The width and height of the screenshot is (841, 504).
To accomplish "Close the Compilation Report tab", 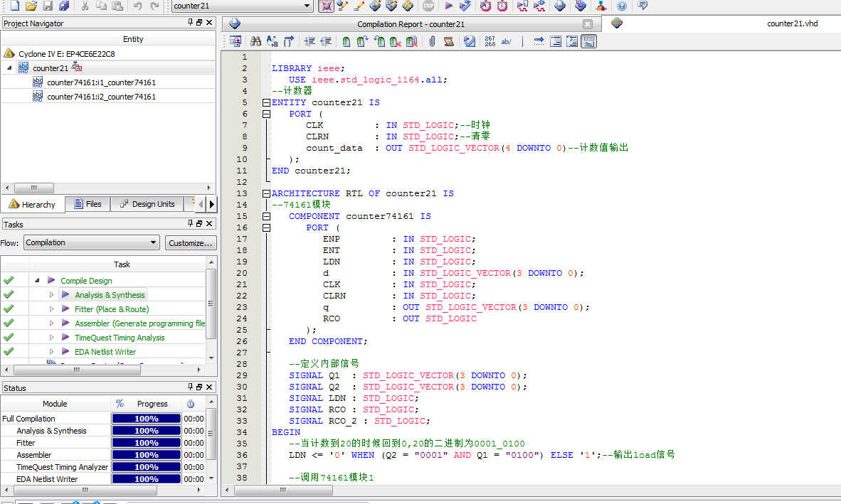I will coord(587,24).
